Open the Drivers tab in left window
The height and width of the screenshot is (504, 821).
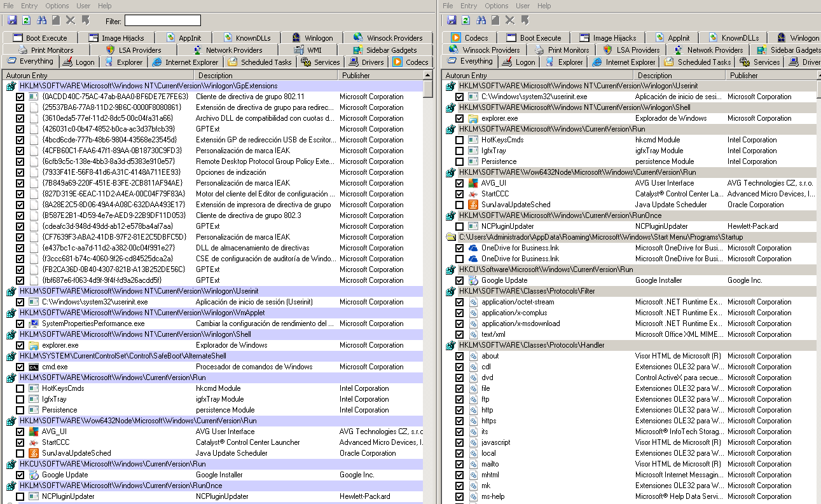367,62
